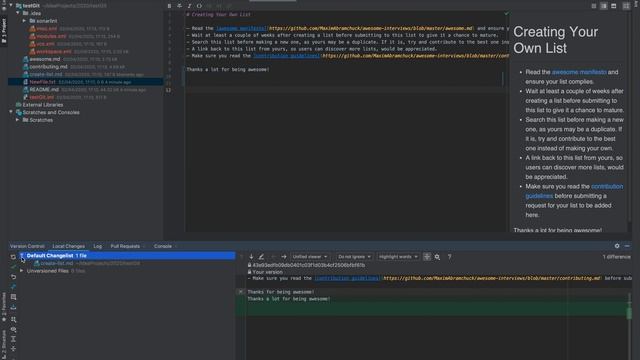
Task: Switch to editor and preview split layout icon
Action: click(604, 6)
